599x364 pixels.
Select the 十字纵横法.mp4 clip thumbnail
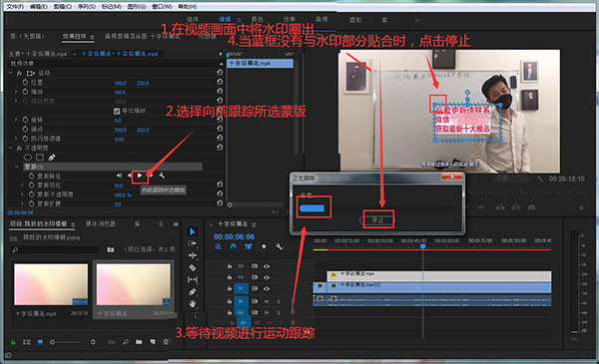click(x=51, y=284)
